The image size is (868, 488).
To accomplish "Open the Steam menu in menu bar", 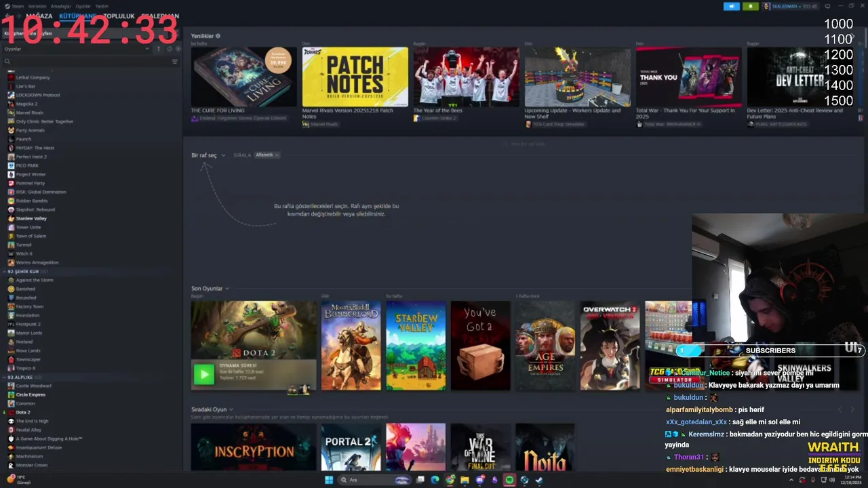I will point(18,6).
